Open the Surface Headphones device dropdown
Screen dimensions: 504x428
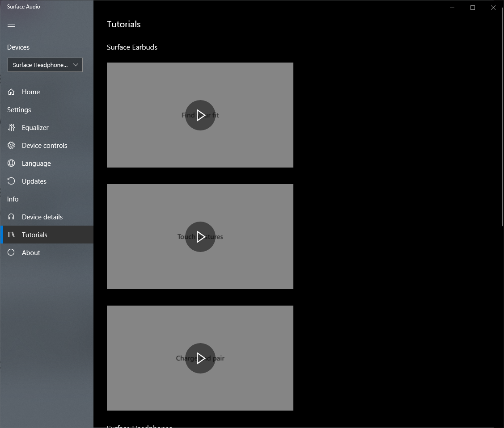point(40,65)
